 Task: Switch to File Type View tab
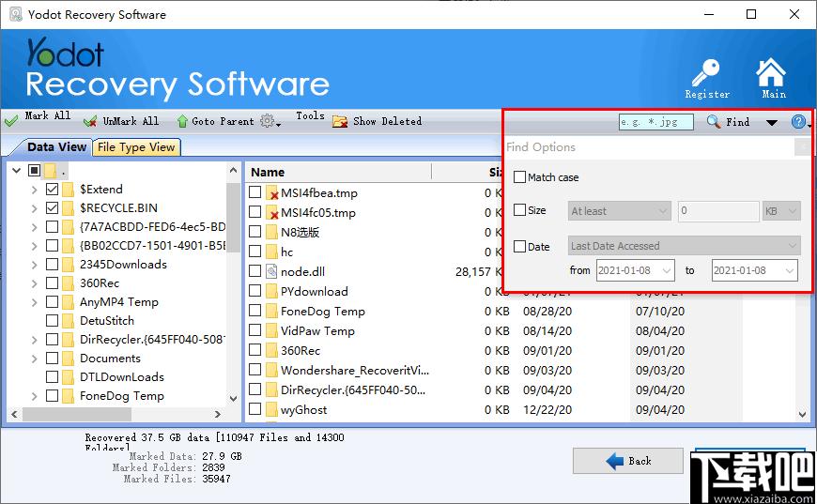click(136, 146)
